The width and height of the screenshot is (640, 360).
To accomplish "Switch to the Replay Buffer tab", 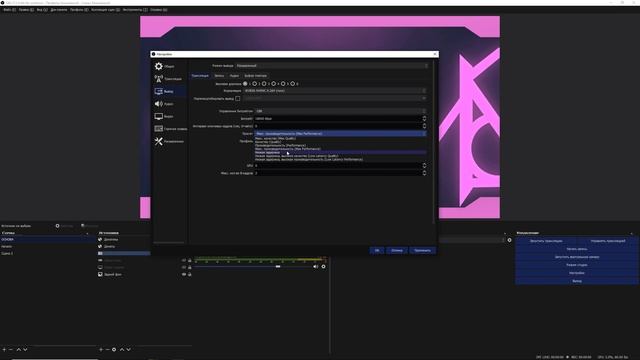I will [256, 76].
